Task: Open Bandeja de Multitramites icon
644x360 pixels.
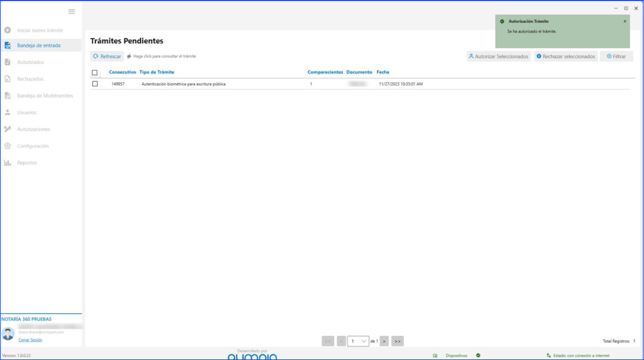Action: pos(7,96)
